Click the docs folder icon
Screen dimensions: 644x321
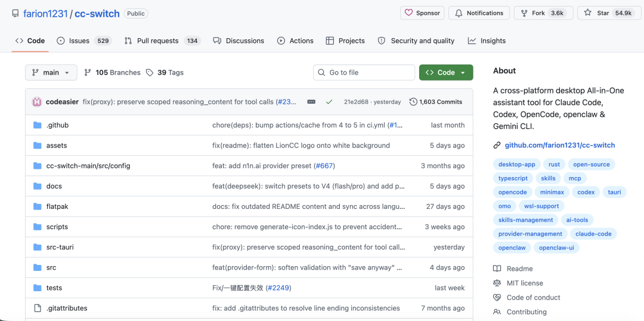pos(38,186)
